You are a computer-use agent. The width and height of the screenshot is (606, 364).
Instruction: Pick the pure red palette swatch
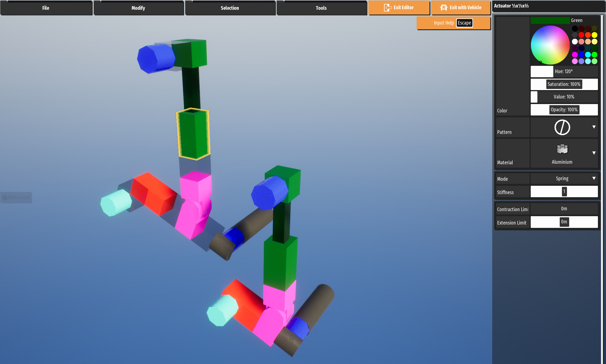(581, 35)
